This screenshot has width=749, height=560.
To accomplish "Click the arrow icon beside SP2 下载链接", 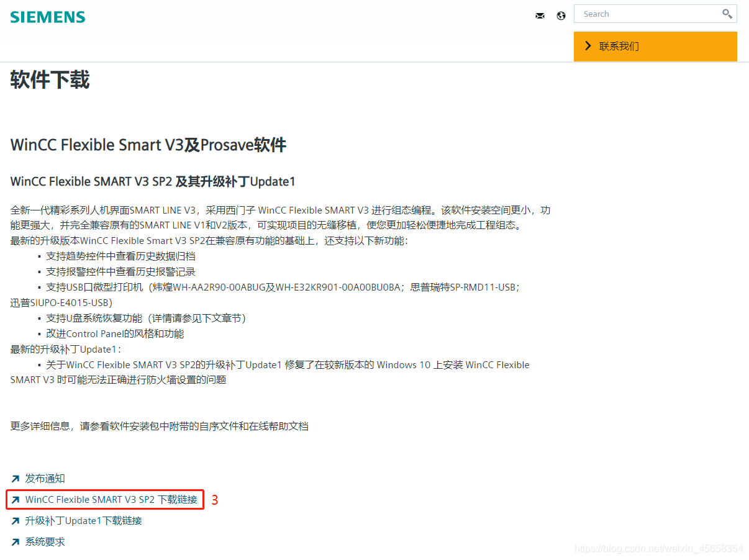I will [x=16, y=500].
